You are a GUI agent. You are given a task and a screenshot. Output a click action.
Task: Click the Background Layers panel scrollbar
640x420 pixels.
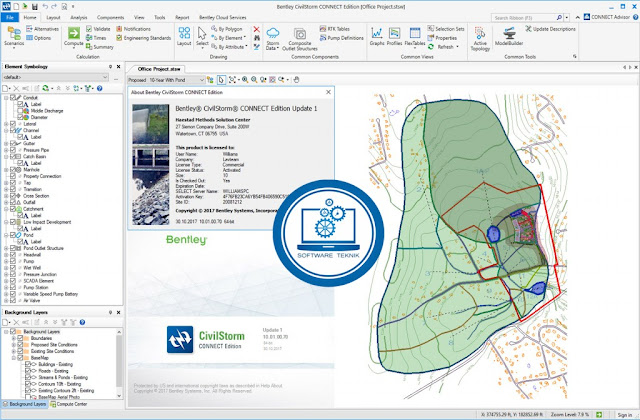tap(119, 363)
